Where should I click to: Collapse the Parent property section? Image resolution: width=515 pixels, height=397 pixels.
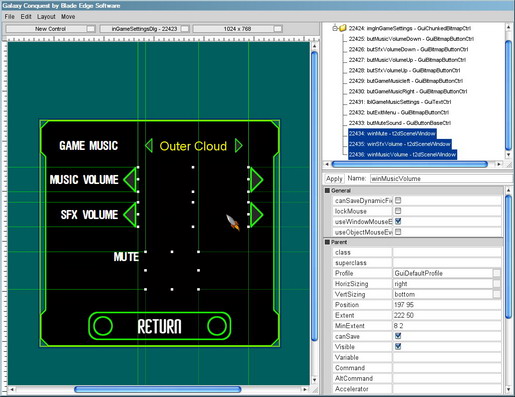click(x=327, y=242)
